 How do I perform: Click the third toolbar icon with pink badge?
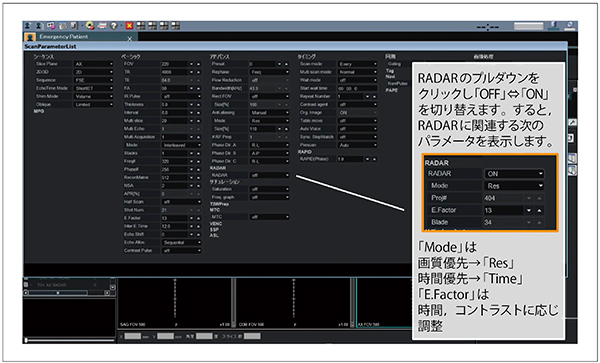(51, 26)
